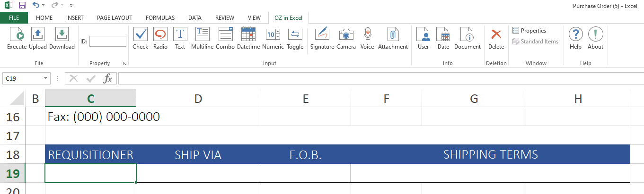Insert Document info field

point(468,38)
